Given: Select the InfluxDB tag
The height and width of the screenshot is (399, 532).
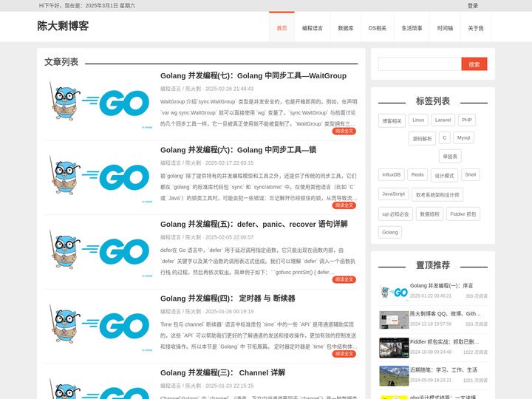Looking at the screenshot, I should point(391,174).
